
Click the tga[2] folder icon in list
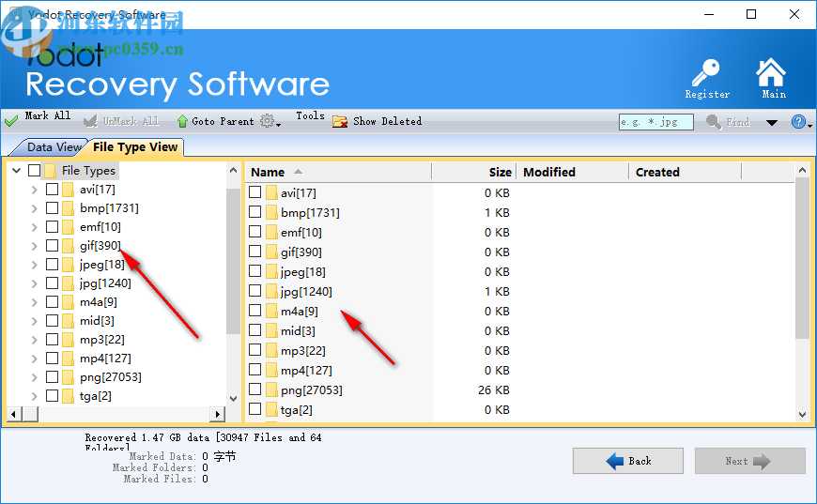coord(271,410)
